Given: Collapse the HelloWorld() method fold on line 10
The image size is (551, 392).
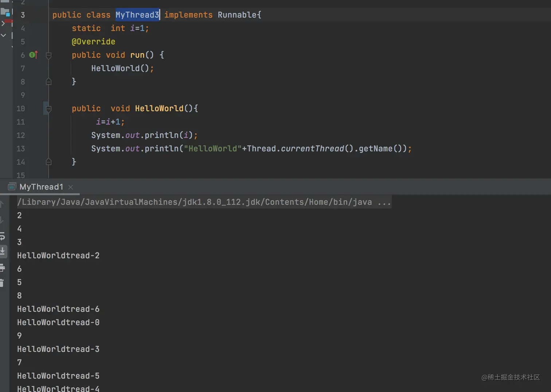Looking at the screenshot, I should click(x=48, y=109).
